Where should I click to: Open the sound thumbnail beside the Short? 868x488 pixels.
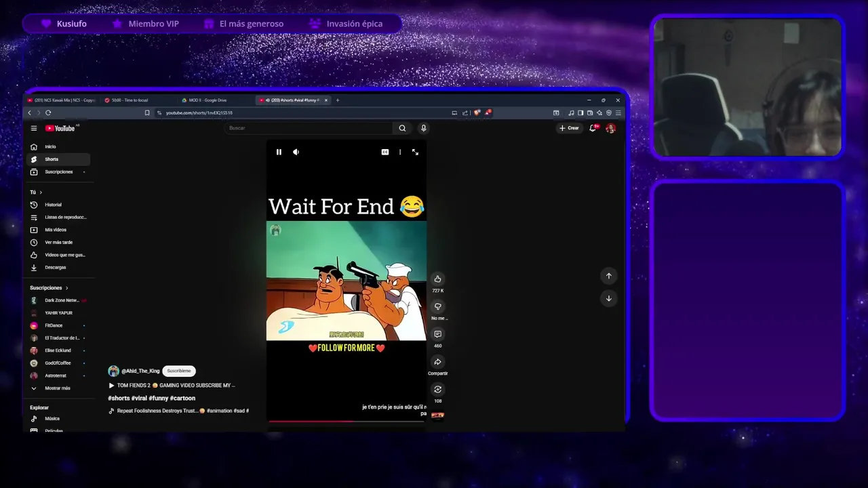[x=437, y=415]
